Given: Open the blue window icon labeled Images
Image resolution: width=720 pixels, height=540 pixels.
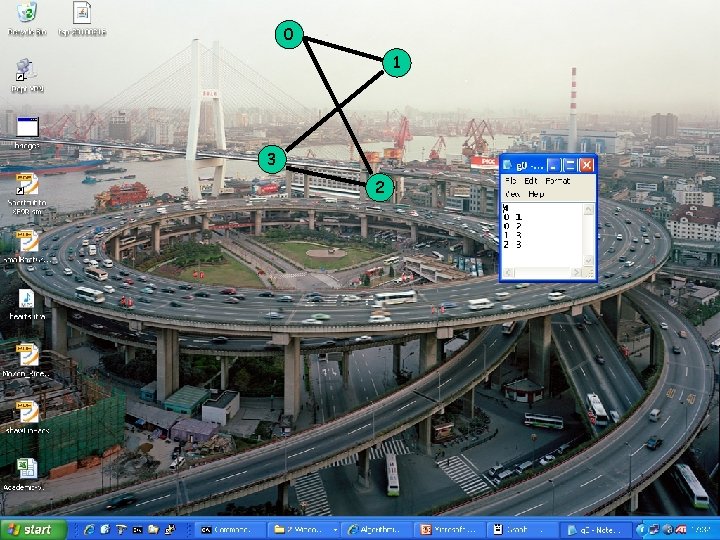Looking at the screenshot, I should pos(28,127).
